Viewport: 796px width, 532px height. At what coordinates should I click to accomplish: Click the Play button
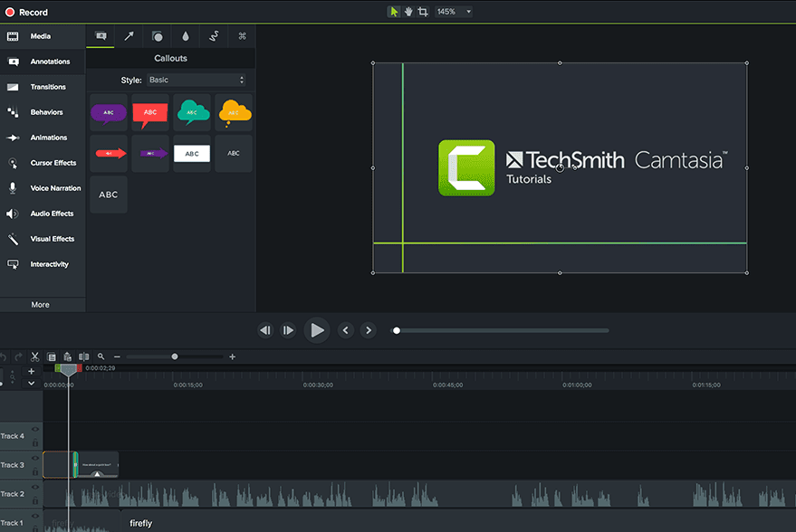pos(317,330)
